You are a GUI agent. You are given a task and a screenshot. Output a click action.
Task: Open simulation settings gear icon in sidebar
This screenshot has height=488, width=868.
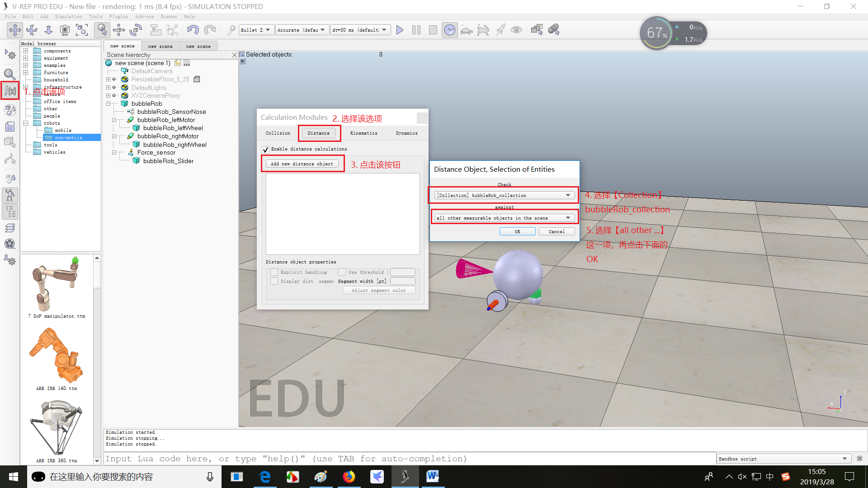pos(10,55)
